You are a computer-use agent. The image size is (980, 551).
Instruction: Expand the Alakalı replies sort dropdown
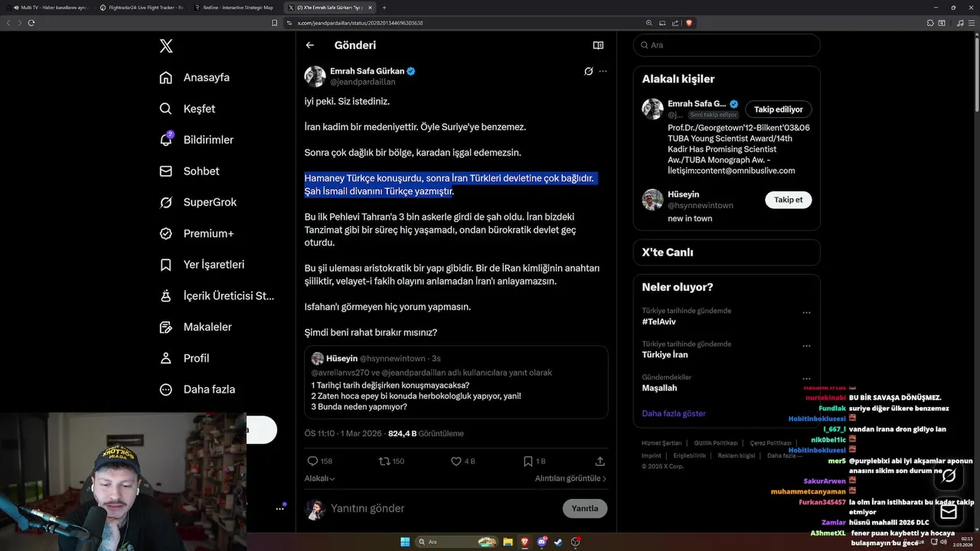point(319,478)
